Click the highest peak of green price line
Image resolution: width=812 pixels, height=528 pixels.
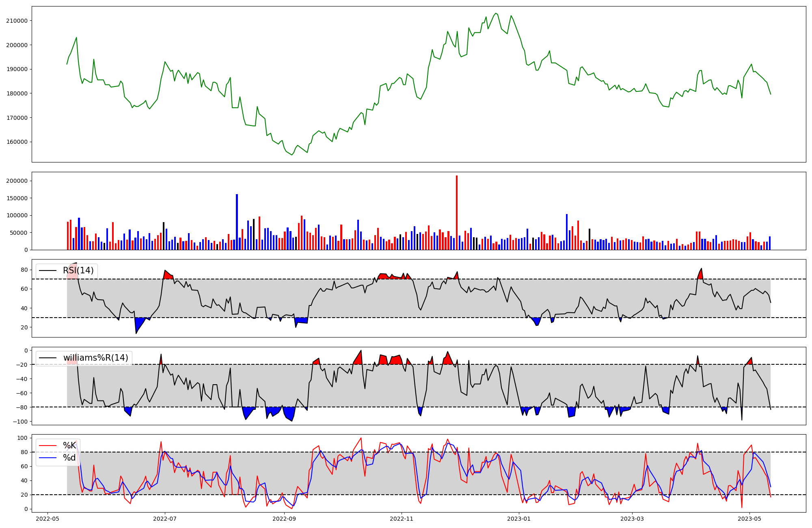coord(496,13)
